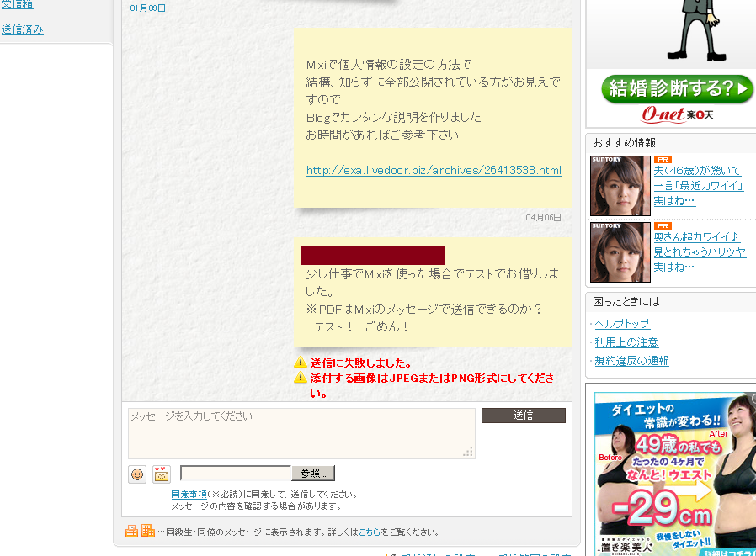
Task: Open the 同意事項 agreement link
Action: coord(189,495)
